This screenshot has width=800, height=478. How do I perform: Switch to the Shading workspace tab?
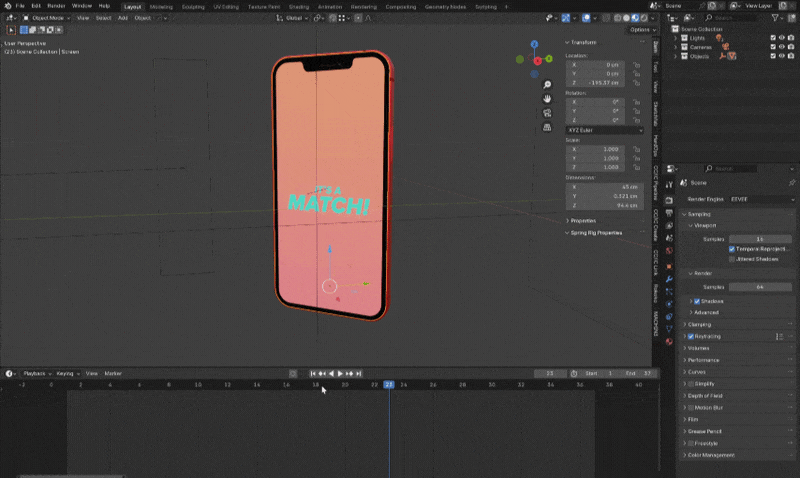(x=298, y=6)
